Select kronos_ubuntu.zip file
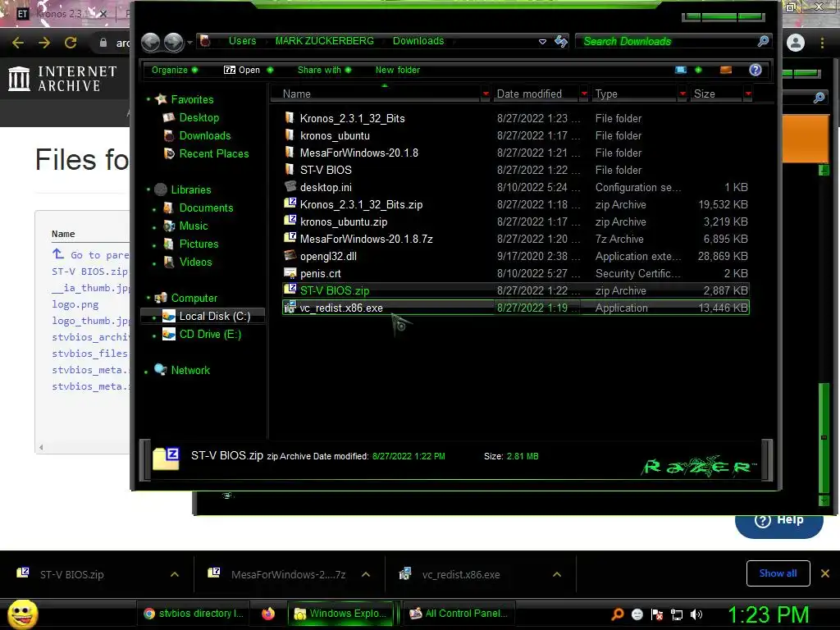The width and height of the screenshot is (840, 630). pyautogui.click(x=344, y=221)
